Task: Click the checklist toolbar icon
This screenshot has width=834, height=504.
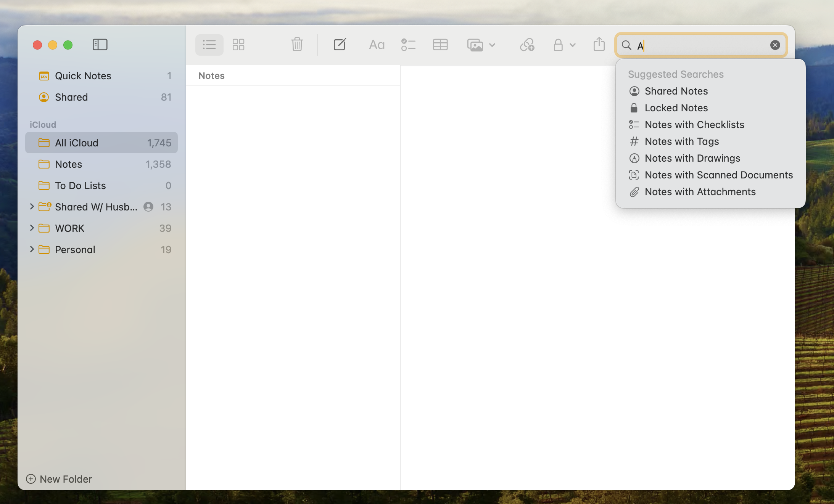Action: click(408, 45)
